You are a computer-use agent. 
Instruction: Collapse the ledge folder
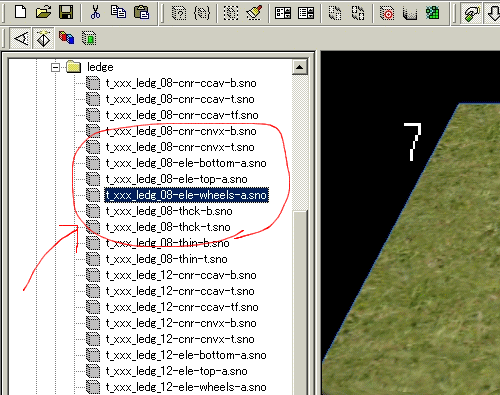point(56,67)
